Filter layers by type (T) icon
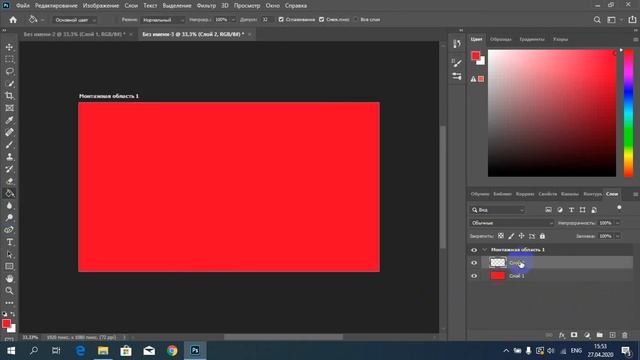The width and height of the screenshot is (640, 360). click(571, 210)
